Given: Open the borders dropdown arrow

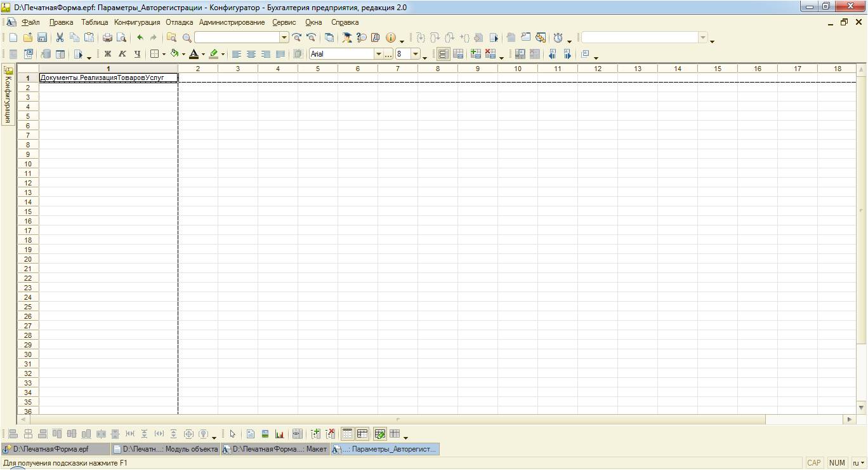Looking at the screenshot, I should (164, 55).
